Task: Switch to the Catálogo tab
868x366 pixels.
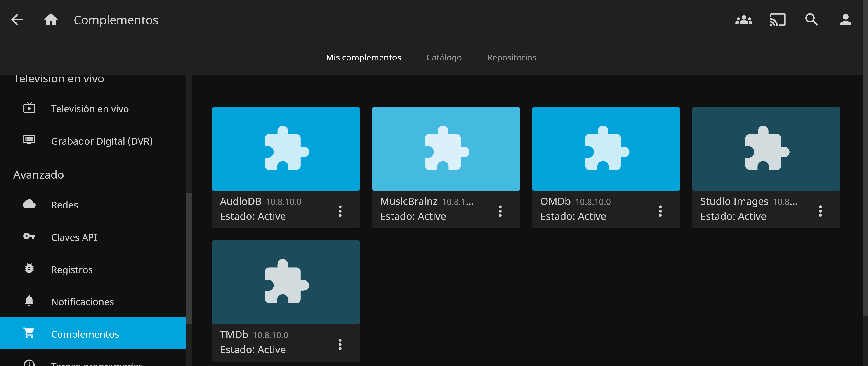Action: coord(444,57)
